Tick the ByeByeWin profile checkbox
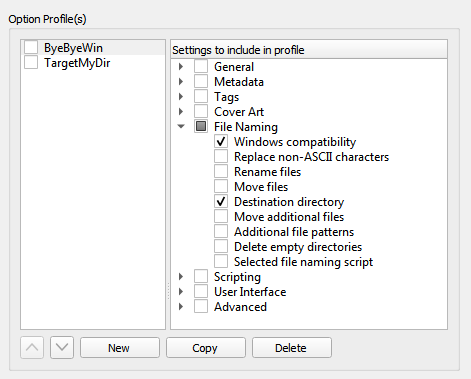 [31, 48]
